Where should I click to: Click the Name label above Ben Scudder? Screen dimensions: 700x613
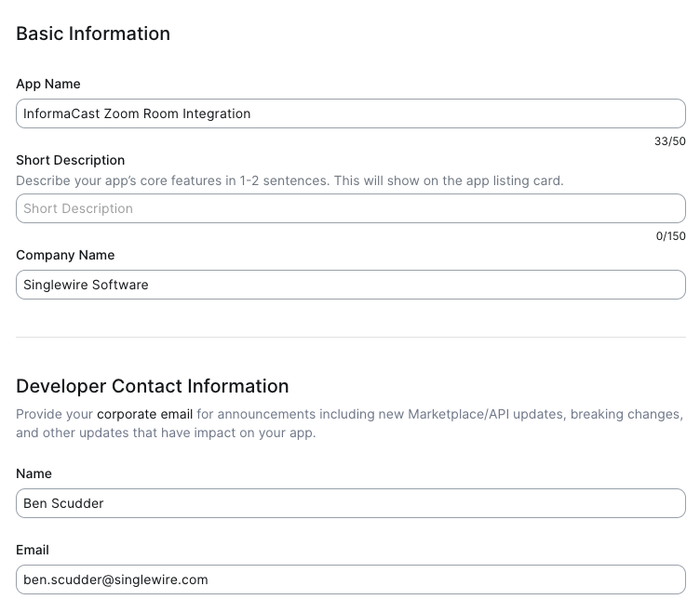(34, 473)
